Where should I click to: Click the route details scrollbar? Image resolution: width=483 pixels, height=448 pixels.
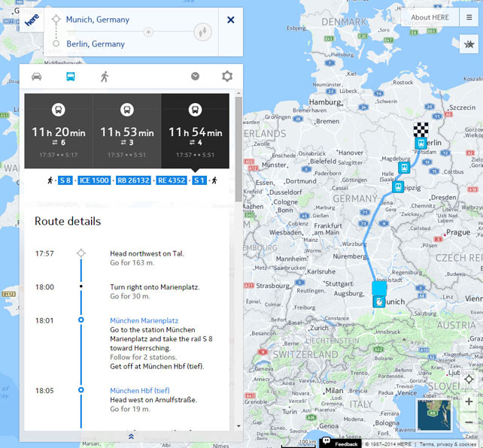(238, 150)
